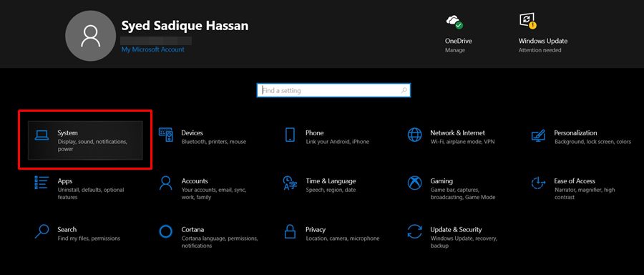The width and height of the screenshot is (644, 275).
Task: Click the Windows Update label text
Action: click(543, 41)
